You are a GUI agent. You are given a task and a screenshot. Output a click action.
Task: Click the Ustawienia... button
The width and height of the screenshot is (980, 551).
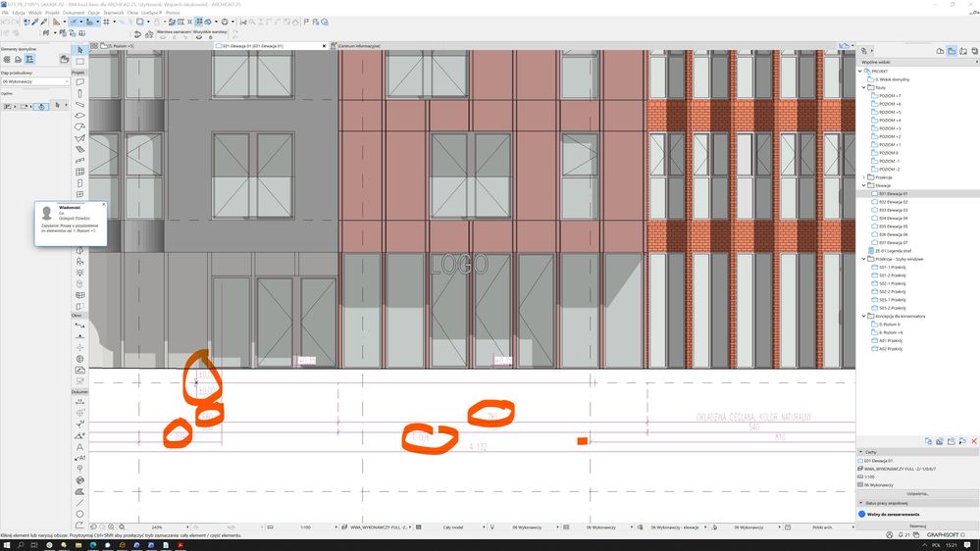(917, 493)
